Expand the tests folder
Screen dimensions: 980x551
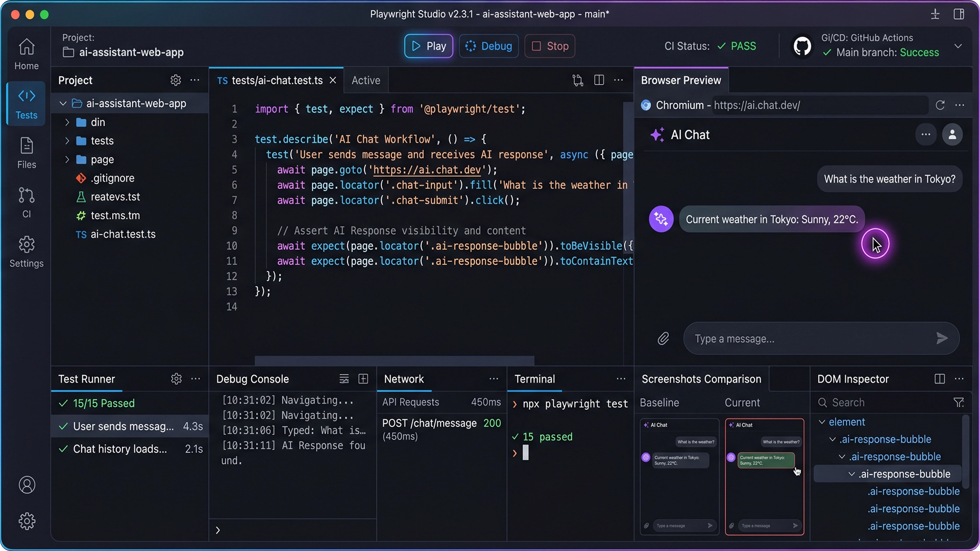(x=67, y=141)
